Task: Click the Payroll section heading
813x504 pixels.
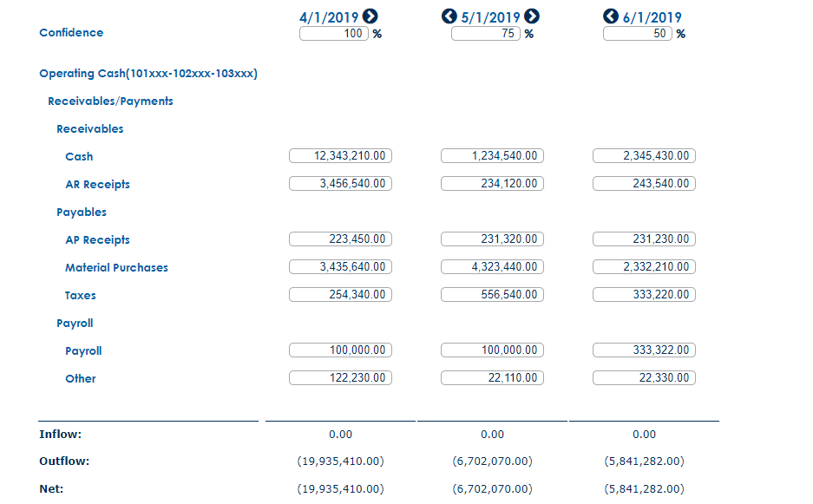Action: pyautogui.click(x=75, y=324)
